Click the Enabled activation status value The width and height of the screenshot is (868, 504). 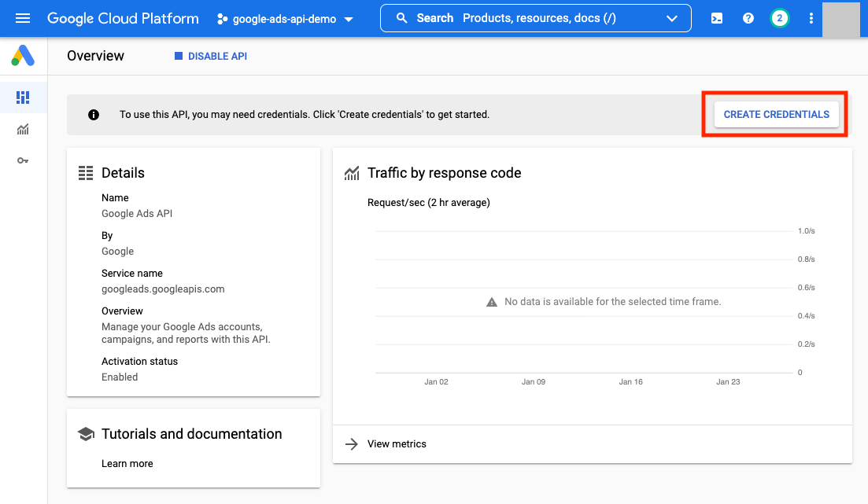tap(120, 377)
